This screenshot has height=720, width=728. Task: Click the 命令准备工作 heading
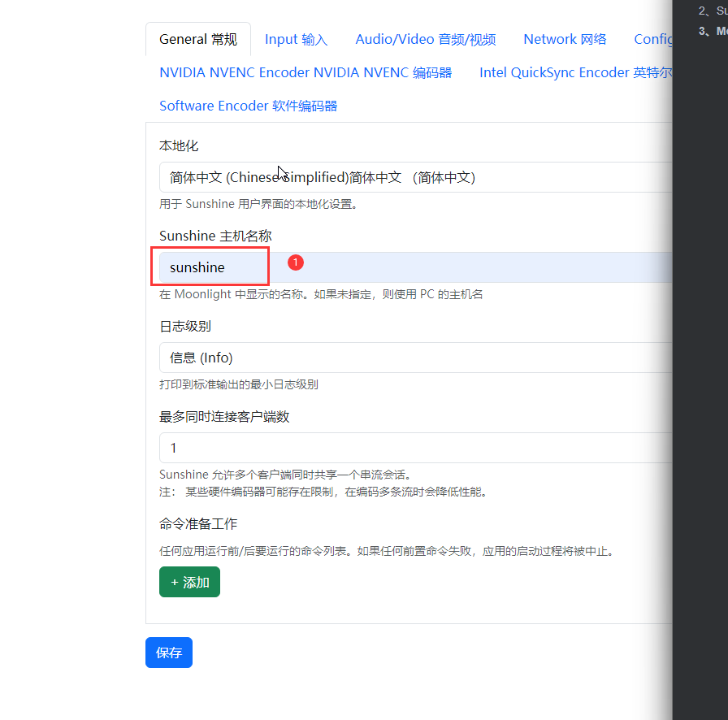click(x=198, y=524)
